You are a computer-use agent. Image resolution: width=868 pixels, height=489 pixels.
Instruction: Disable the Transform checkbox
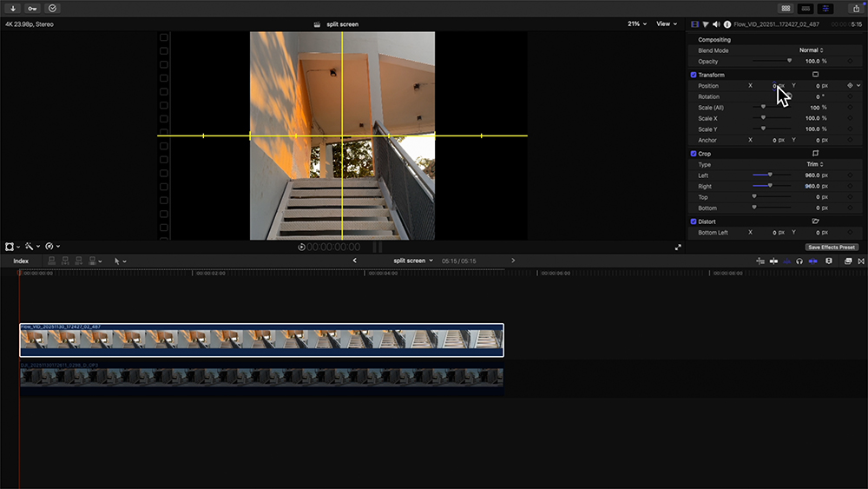pos(694,75)
